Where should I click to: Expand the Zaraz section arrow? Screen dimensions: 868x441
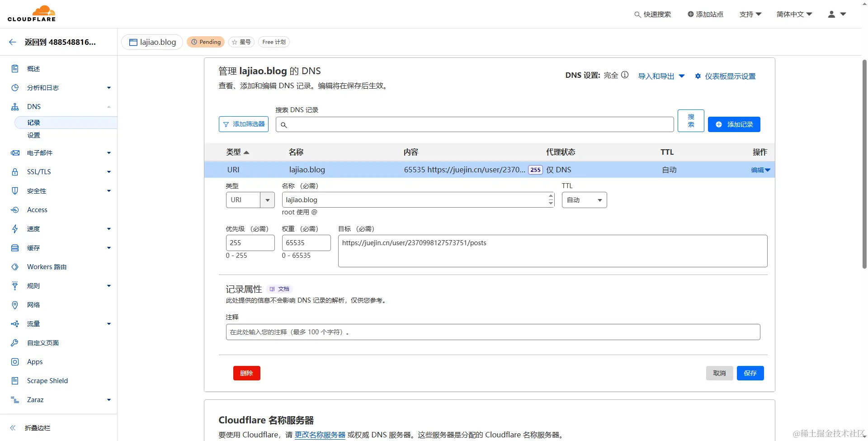[x=109, y=400]
